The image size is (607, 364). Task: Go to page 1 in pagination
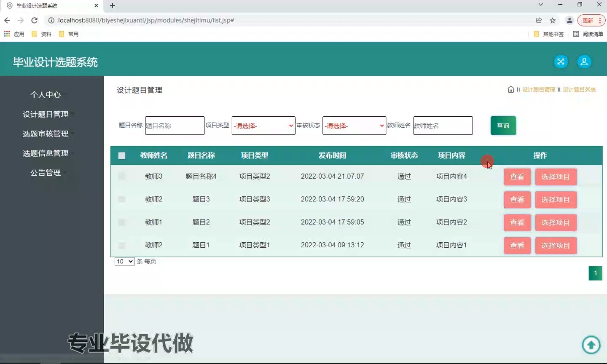click(595, 273)
